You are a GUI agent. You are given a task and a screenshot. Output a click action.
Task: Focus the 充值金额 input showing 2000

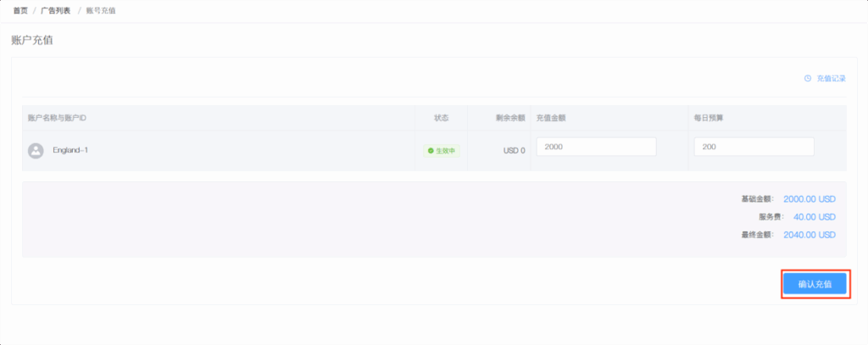pyautogui.click(x=596, y=147)
